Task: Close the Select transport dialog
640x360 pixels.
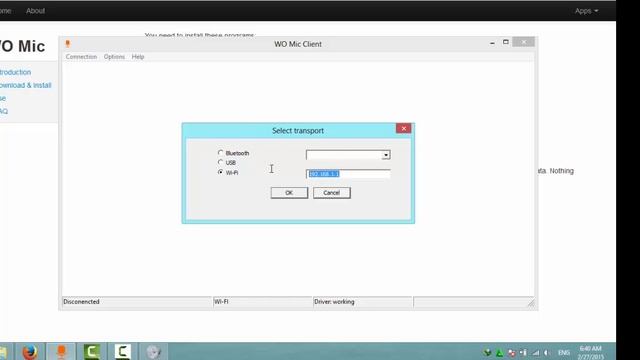Action: coord(403,129)
